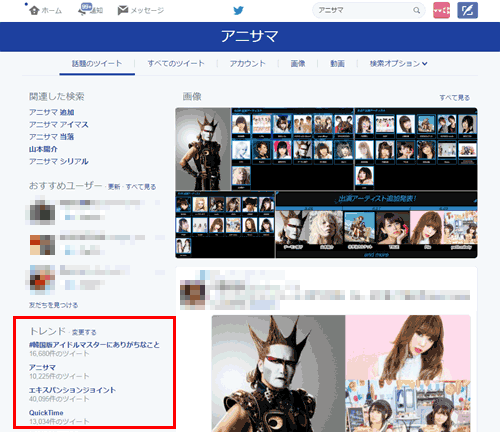Click 変更する next to トレンド
Image resolution: width=500 pixels, height=432 pixels.
84,332
